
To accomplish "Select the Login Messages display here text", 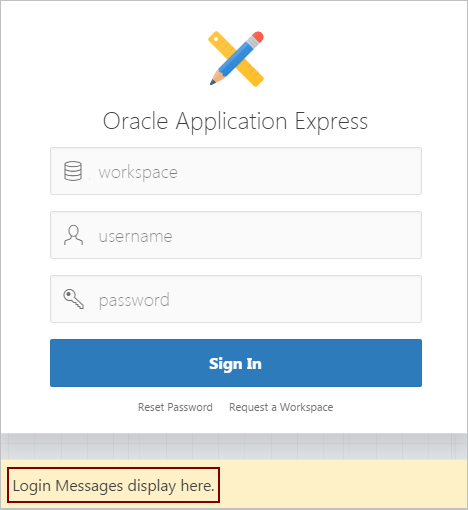I will [x=113, y=485].
